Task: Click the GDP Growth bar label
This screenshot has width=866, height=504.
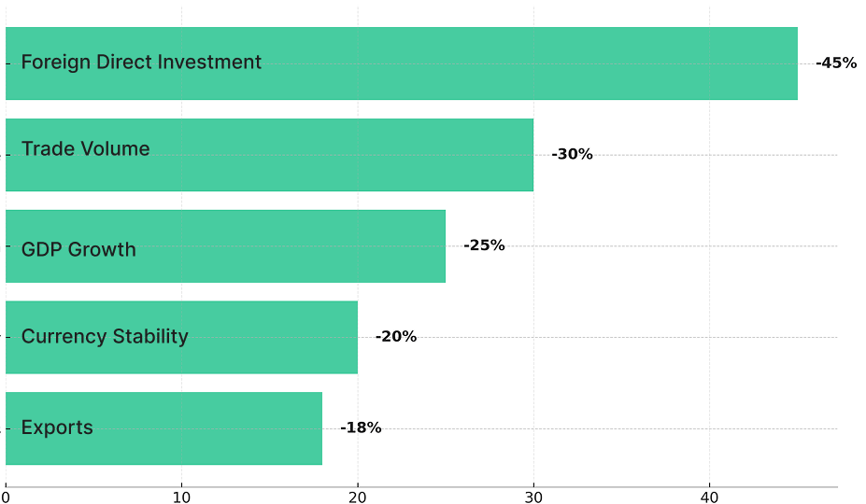Action: click(x=78, y=250)
